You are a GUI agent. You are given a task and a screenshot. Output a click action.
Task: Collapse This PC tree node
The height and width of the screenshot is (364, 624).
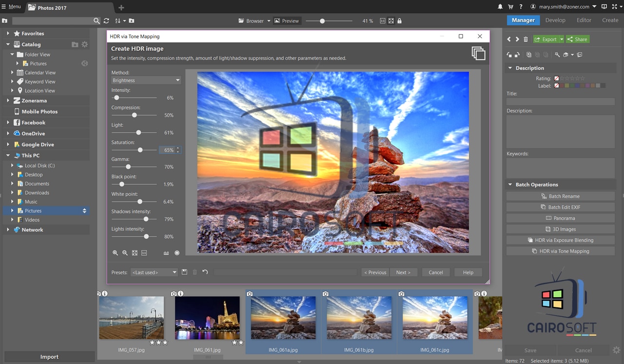click(8, 155)
